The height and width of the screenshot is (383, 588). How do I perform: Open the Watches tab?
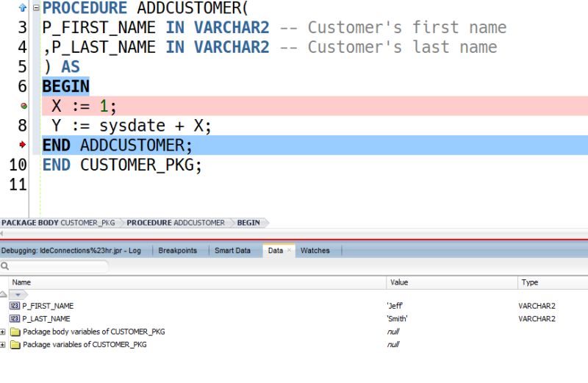pos(315,250)
